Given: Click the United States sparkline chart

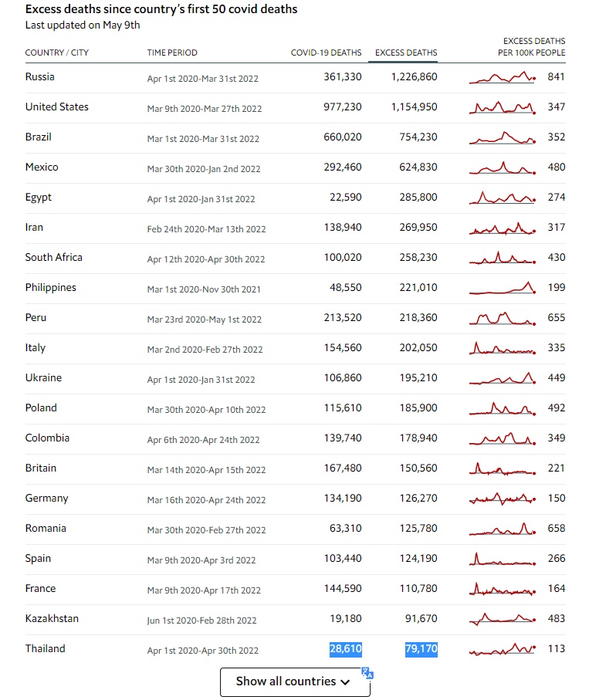Looking at the screenshot, I should click(503, 107).
